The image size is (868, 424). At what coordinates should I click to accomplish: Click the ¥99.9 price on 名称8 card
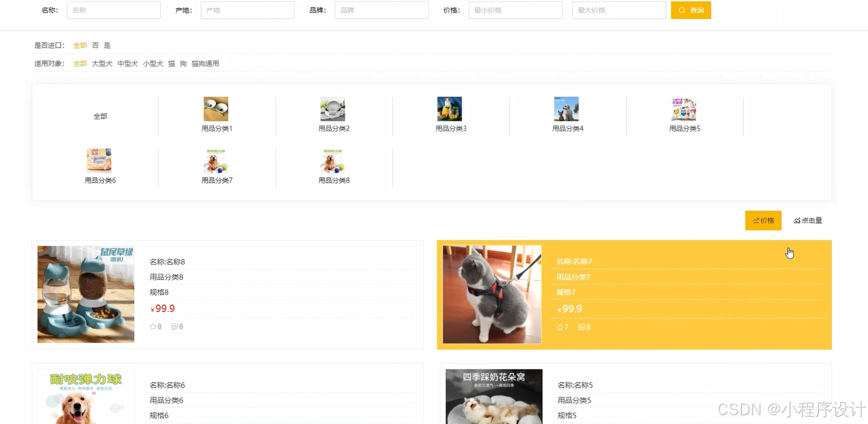tap(162, 309)
